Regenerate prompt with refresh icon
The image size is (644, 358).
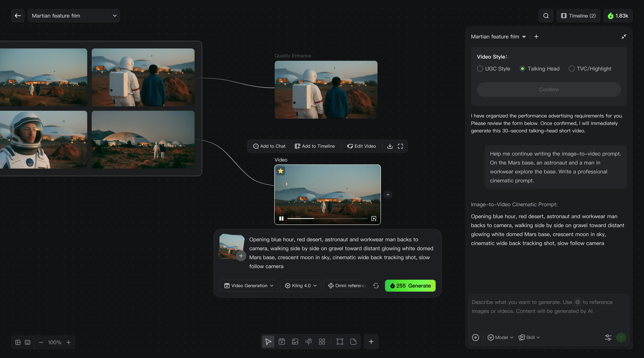pyautogui.click(x=376, y=285)
